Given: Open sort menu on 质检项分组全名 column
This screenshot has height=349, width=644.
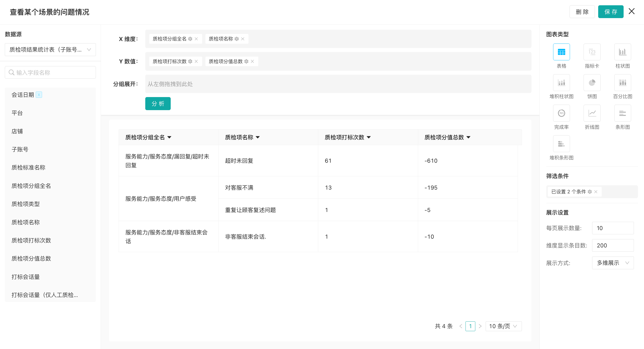Looking at the screenshot, I should 169,137.
